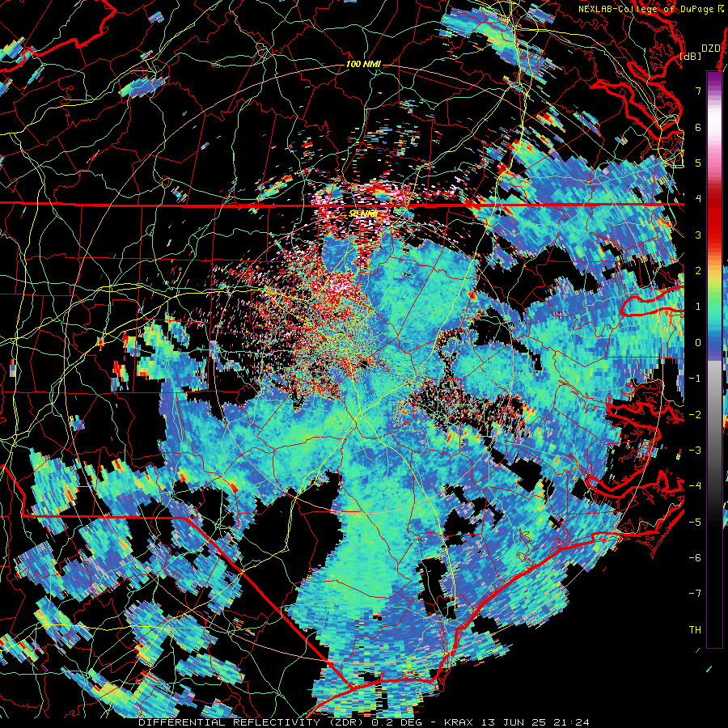Click the positive 2 value on the dB scale
The height and width of the screenshot is (728, 728).
pos(698,271)
